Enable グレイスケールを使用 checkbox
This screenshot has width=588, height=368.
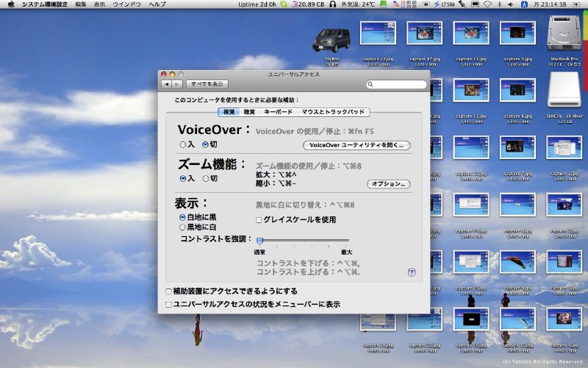click(x=259, y=220)
